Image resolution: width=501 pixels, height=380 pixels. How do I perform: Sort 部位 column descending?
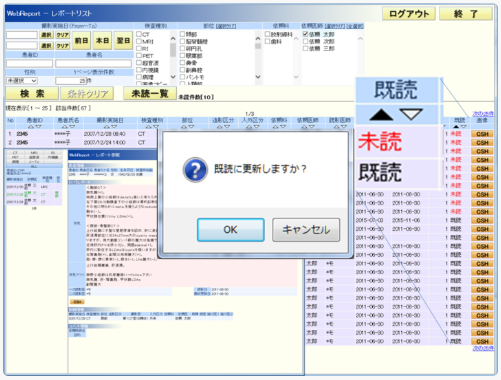[x=191, y=127]
